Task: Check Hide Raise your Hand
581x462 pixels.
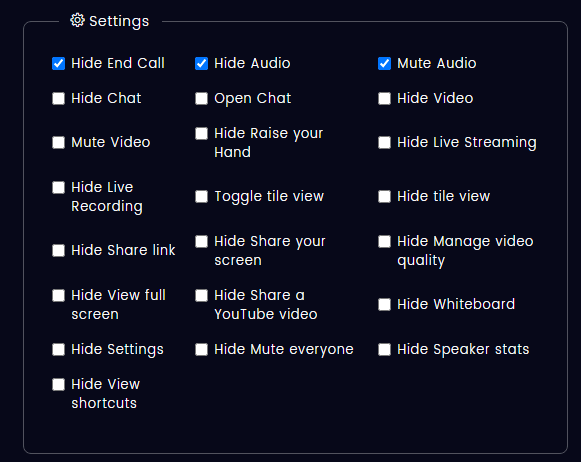Action: tap(202, 133)
